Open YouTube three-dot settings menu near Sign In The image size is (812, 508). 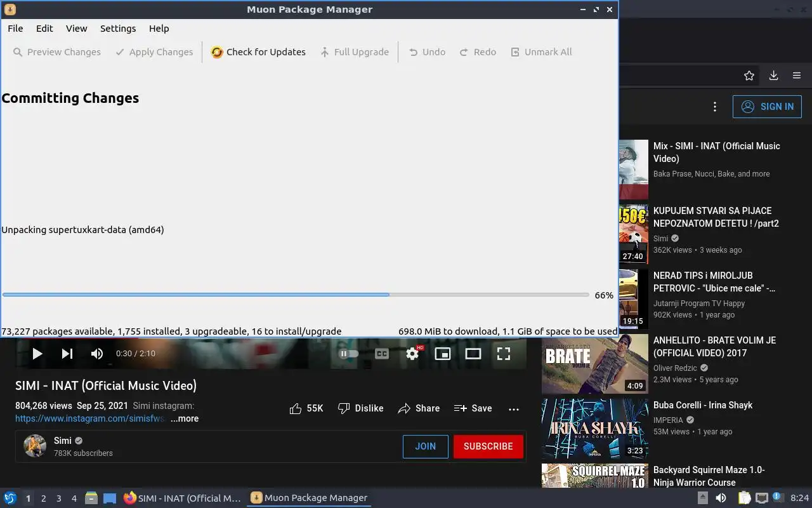[x=715, y=107]
